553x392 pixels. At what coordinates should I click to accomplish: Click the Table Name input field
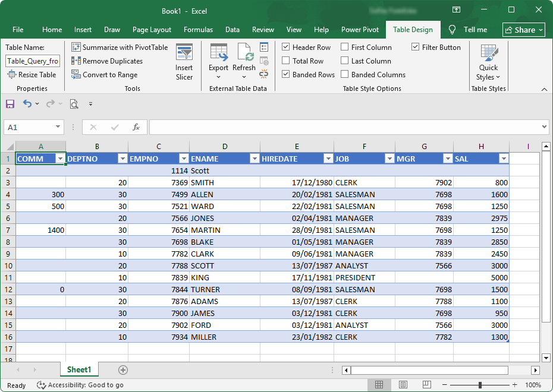[x=33, y=61]
